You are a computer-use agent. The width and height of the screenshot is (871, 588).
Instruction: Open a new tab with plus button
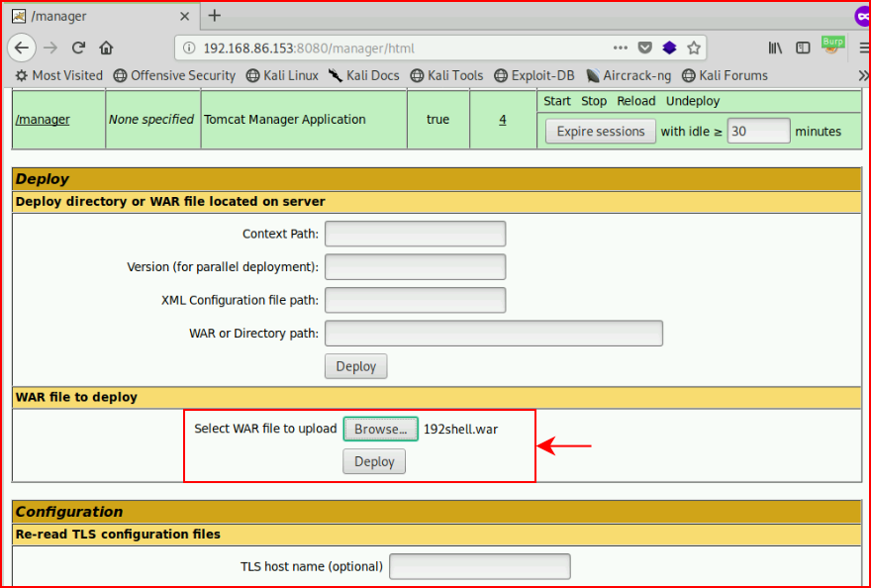(x=215, y=16)
